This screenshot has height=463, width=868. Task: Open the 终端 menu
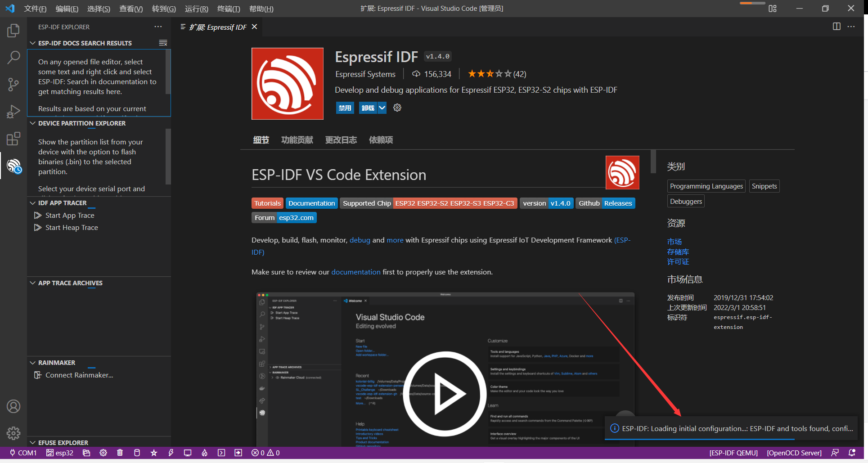228,9
